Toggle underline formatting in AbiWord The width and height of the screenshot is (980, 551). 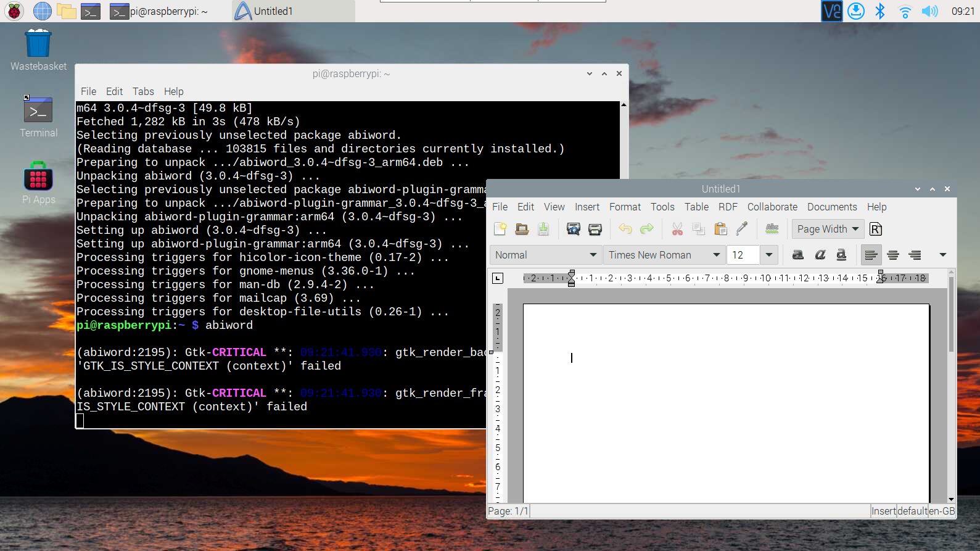click(841, 255)
